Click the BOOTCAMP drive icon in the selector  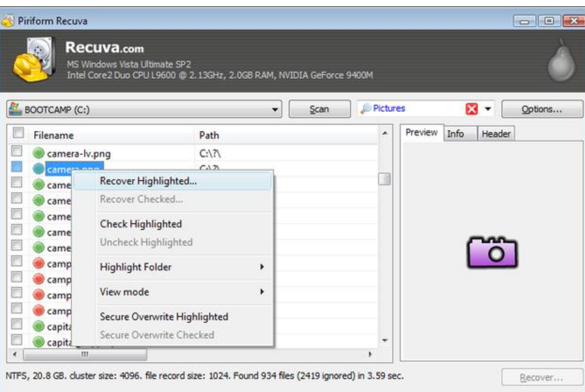[15, 109]
